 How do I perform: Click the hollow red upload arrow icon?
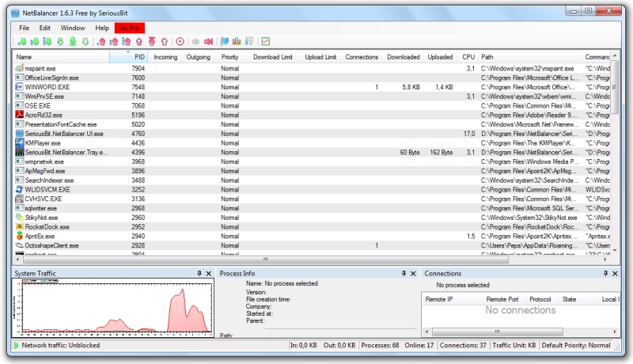(165, 42)
